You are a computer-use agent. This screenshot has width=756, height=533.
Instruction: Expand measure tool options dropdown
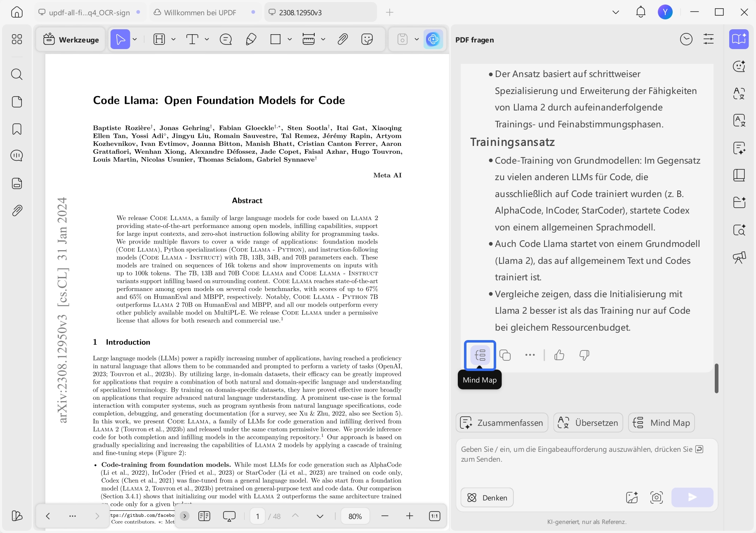tap(323, 39)
